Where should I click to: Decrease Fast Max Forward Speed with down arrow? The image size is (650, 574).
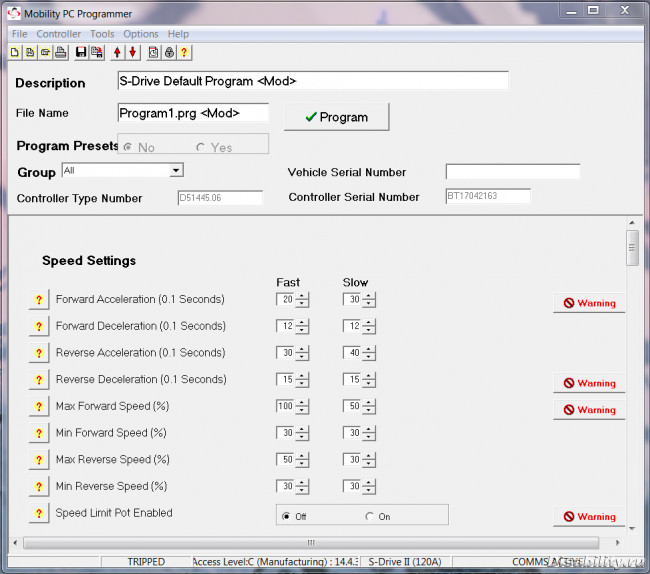click(x=302, y=410)
